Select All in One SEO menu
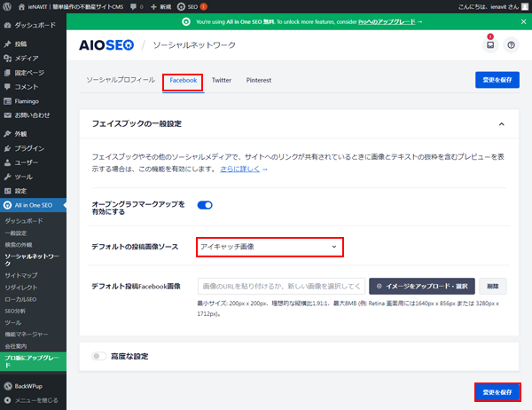The width and height of the screenshot is (532, 410). 34,205
